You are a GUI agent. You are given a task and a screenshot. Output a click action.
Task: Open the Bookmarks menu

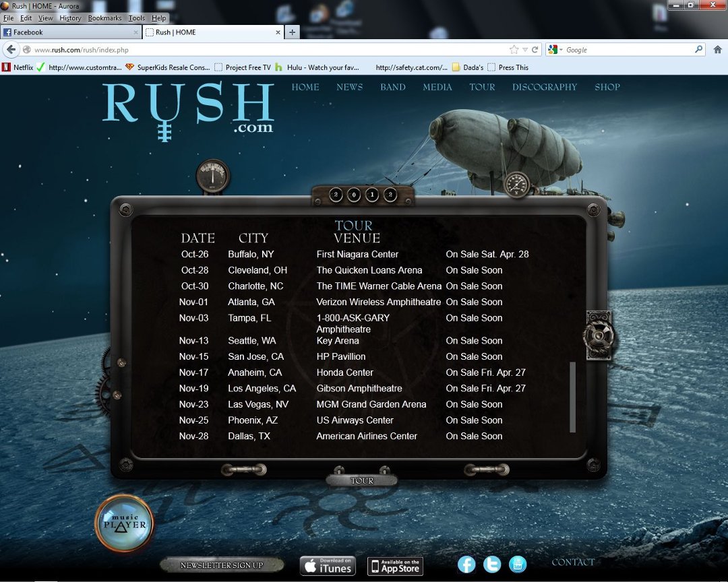pyautogui.click(x=104, y=18)
